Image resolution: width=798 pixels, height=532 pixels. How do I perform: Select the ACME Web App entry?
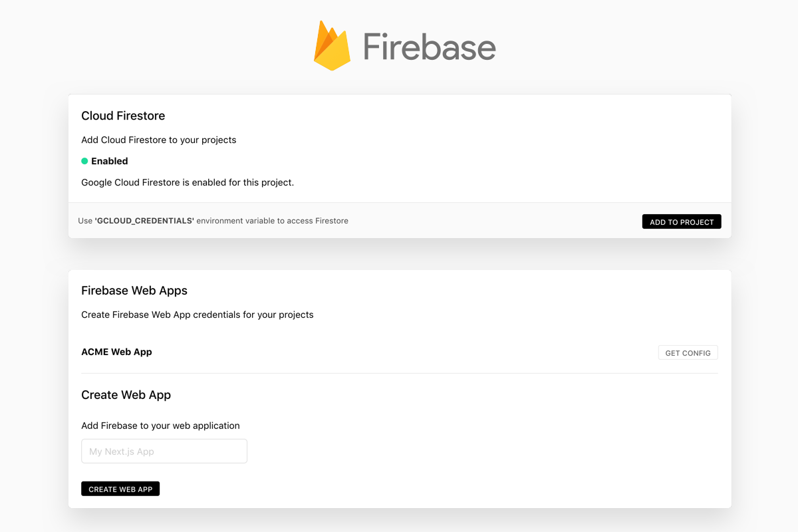click(x=116, y=352)
